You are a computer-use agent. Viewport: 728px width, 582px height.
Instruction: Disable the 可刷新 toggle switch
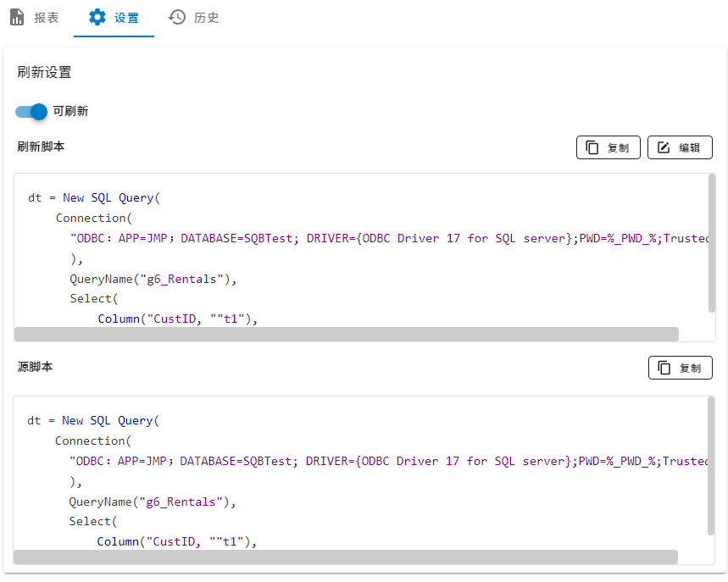31,111
